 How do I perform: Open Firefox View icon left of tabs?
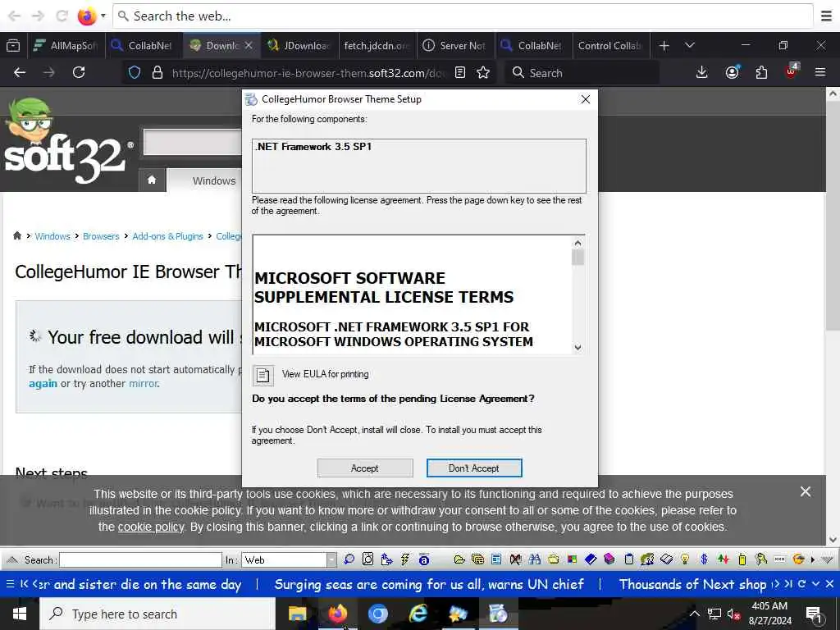coord(13,46)
